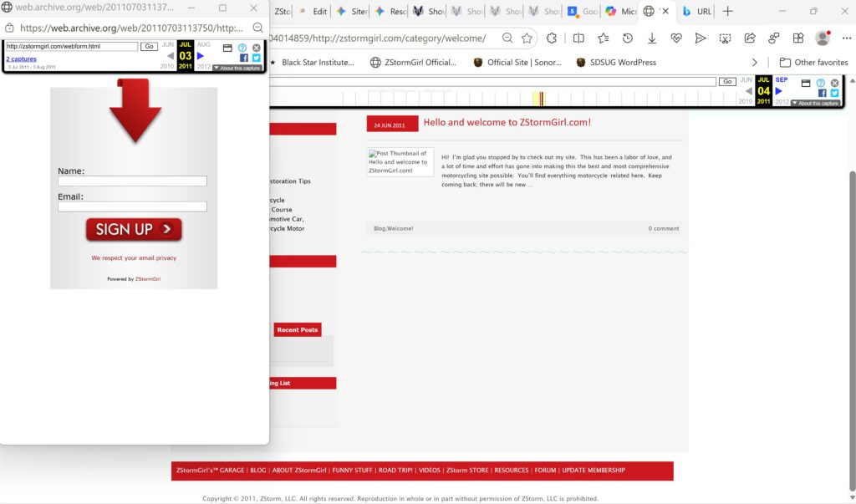This screenshot has height=504, width=856.
Task: Go to the previous capture (gray arrow) in the popup
Action: point(171,56)
